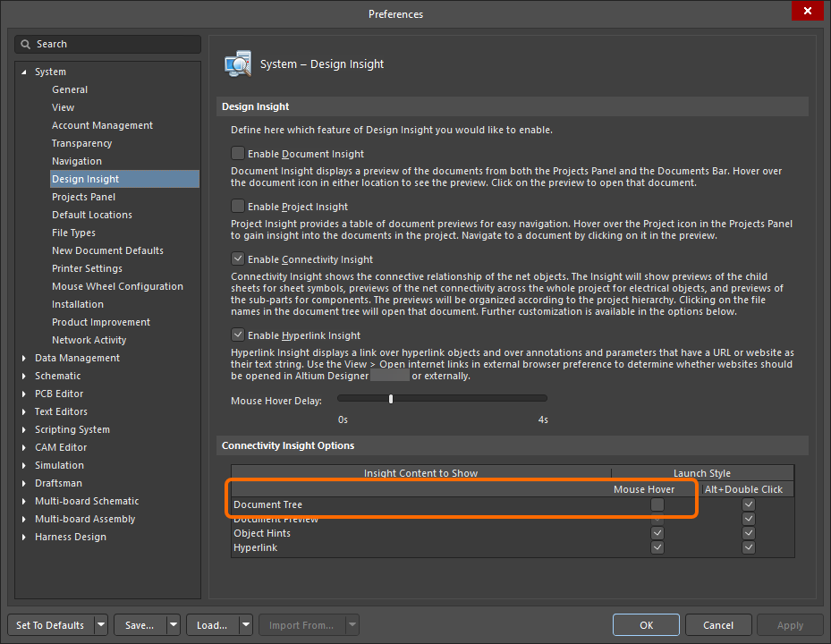Open the View preferences page
This screenshot has width=831, height=644.
tap(64, 107)
